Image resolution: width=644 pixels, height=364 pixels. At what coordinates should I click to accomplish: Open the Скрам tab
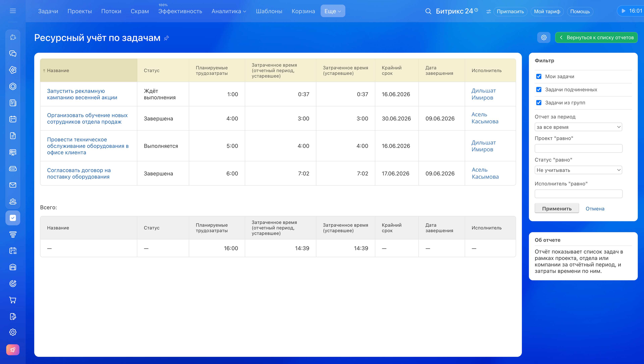click(x=140, y=11)
